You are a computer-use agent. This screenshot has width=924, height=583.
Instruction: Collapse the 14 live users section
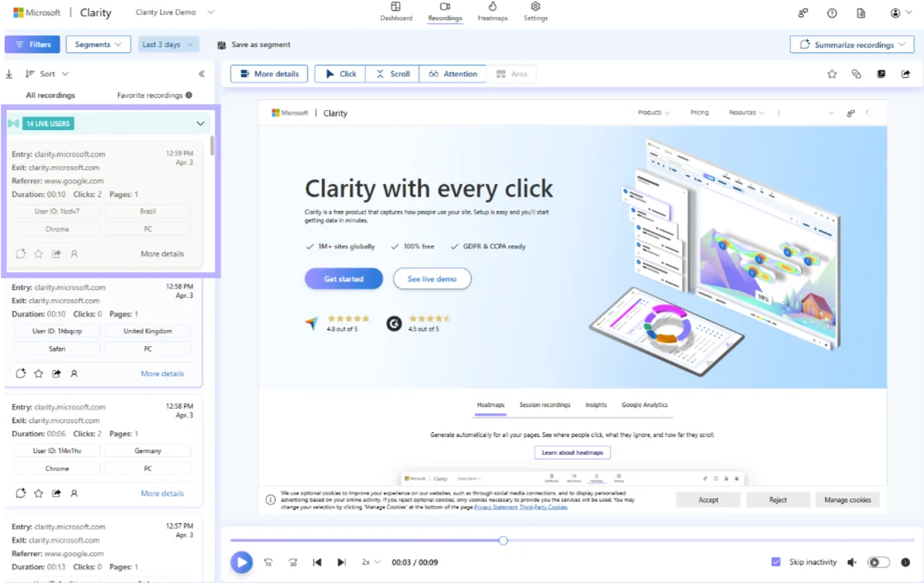coord(201,124)
